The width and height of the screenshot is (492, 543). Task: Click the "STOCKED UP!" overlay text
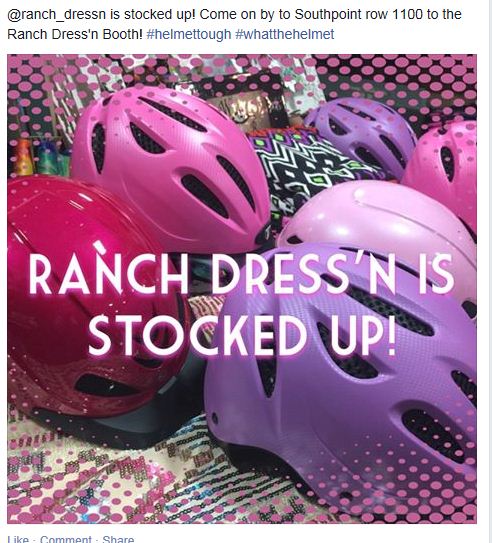pyautogui.click(x=242, y=335)
